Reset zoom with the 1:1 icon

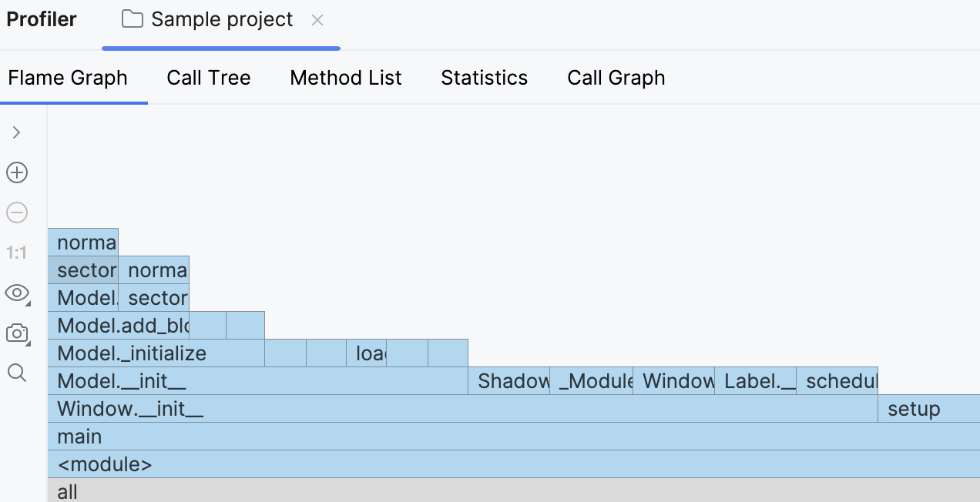[x=17, y=253]
